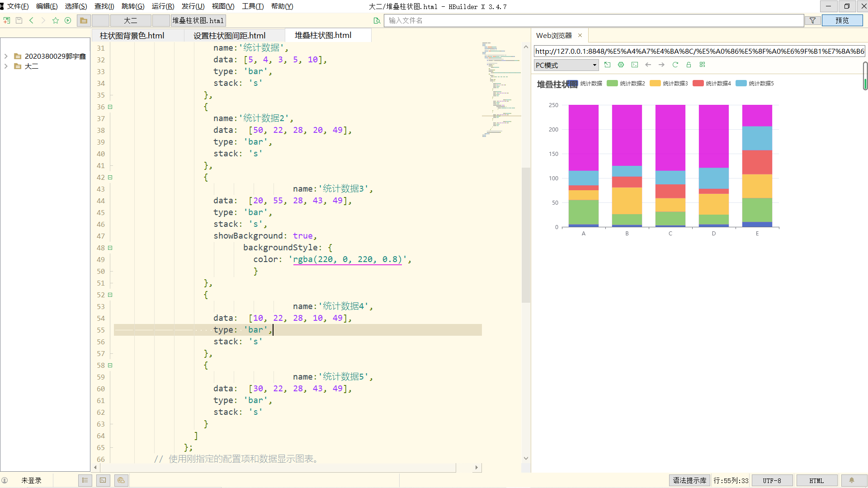Click the 未登录 login status text

point(31,480)
